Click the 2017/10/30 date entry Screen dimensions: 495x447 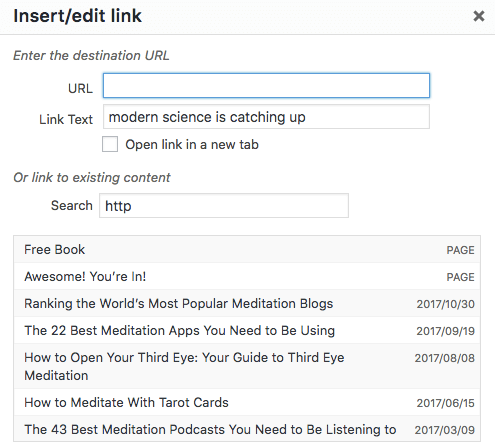pyautogui.click(x=445, y=304)
